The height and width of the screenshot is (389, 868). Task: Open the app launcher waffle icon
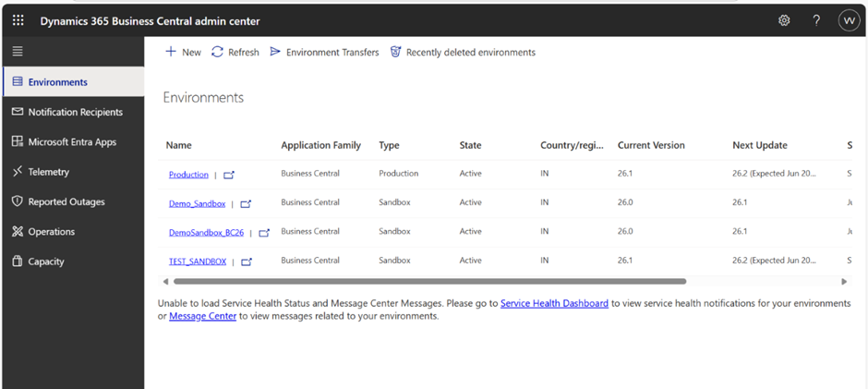(18, 20)
